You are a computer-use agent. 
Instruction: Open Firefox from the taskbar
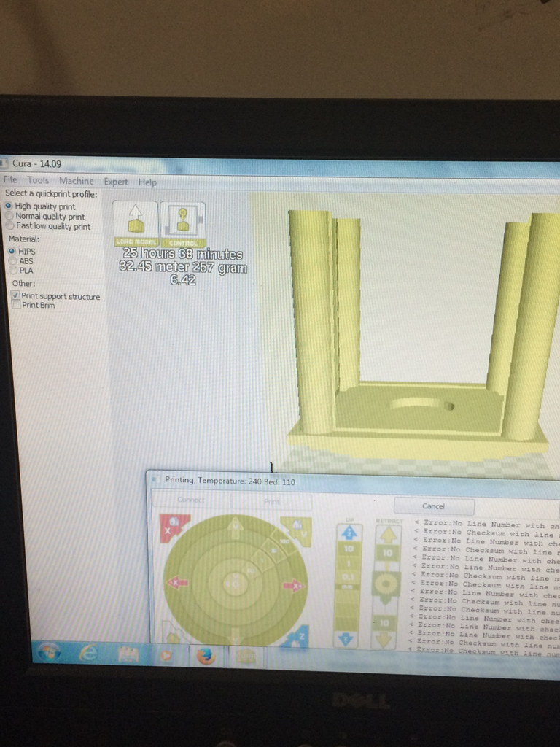pyautogui.click(x=206, y=657)
